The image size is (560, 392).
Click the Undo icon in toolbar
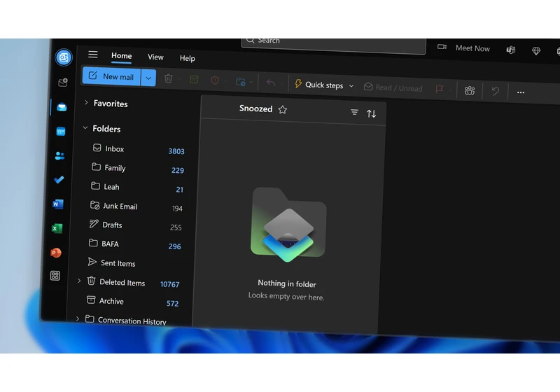click(495, 92)
